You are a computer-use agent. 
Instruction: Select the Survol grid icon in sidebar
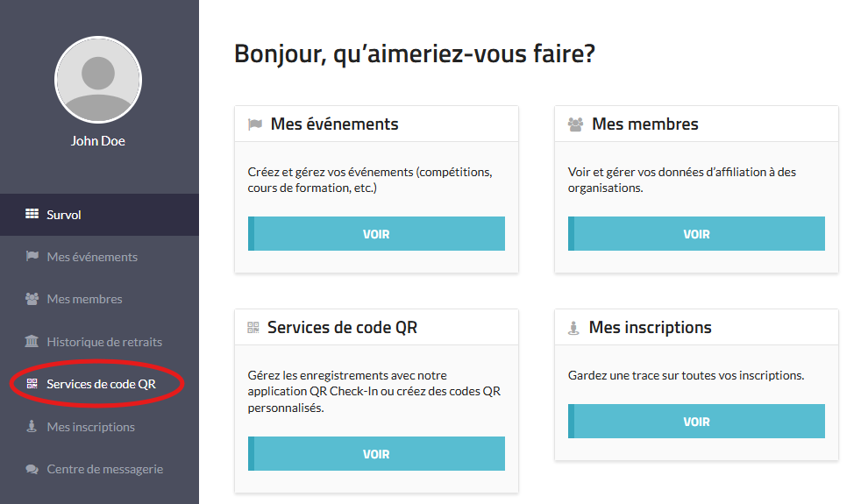32,214
